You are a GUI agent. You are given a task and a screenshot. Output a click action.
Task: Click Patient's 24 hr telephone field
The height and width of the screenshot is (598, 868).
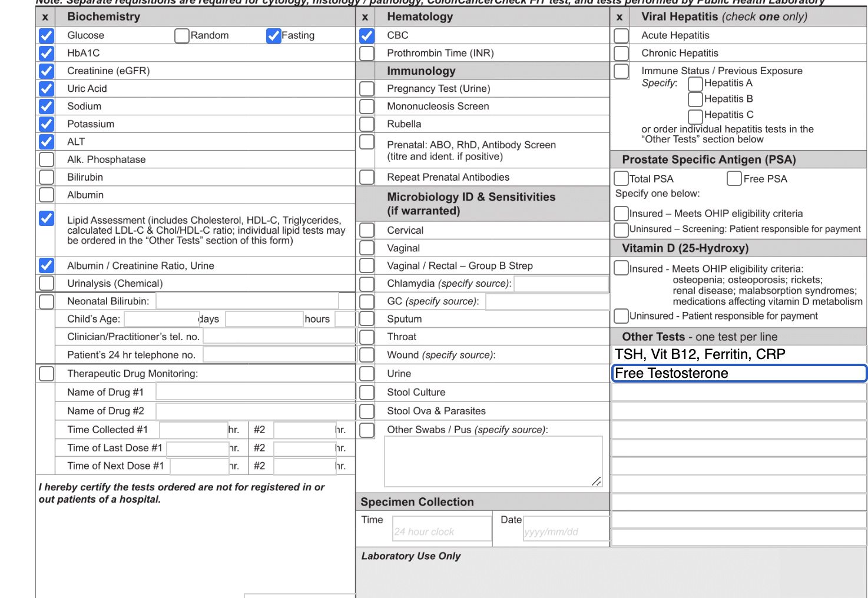click(x=279, y=354)
